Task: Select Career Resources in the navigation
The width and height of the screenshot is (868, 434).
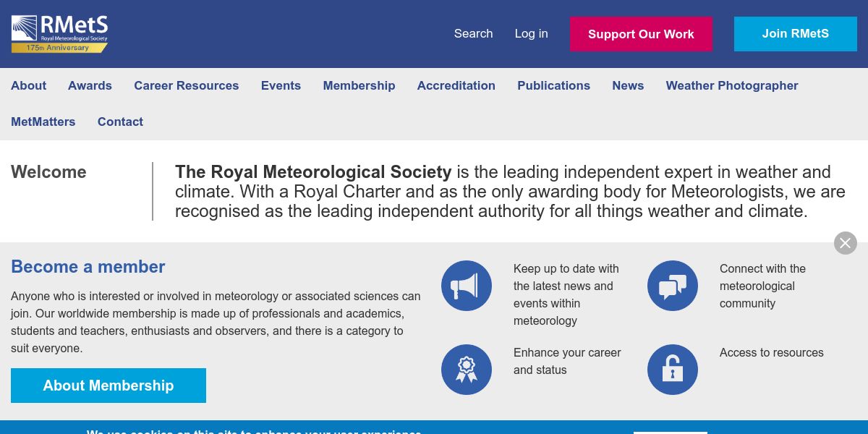Action: click(186, 85)
